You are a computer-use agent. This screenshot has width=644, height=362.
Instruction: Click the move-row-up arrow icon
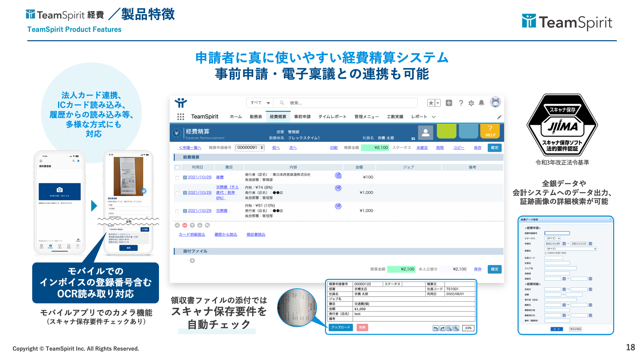192,225
